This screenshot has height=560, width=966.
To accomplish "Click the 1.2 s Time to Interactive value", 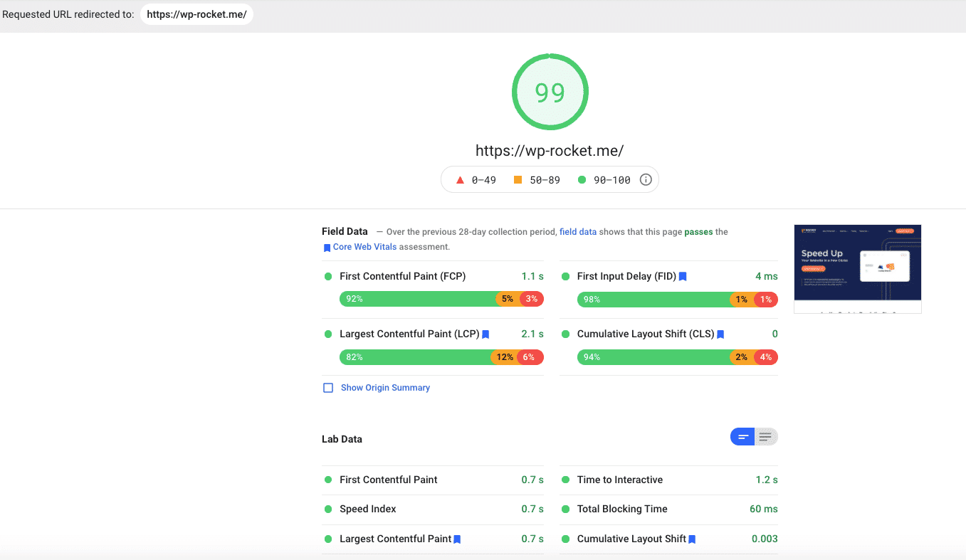I will tap(767, 480).
